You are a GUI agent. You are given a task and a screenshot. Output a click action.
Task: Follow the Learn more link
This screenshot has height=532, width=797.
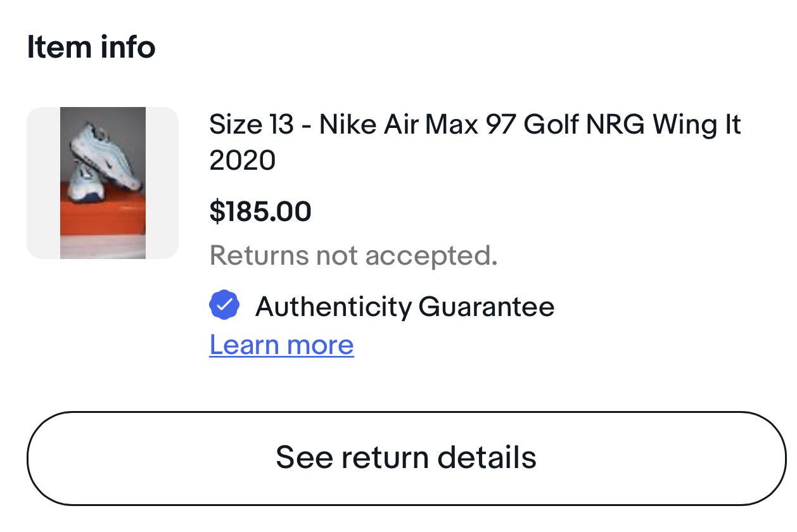coord(281,345)
